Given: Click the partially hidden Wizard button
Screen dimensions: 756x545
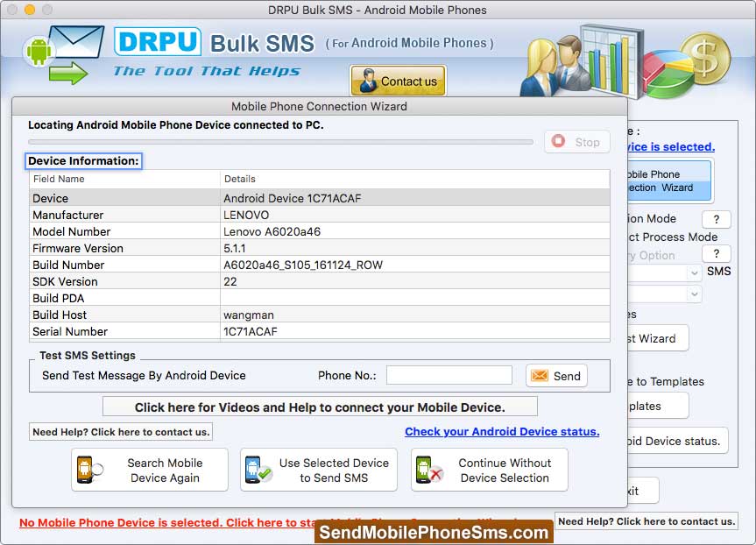Looking at the screenshot, I should point(658,338).
